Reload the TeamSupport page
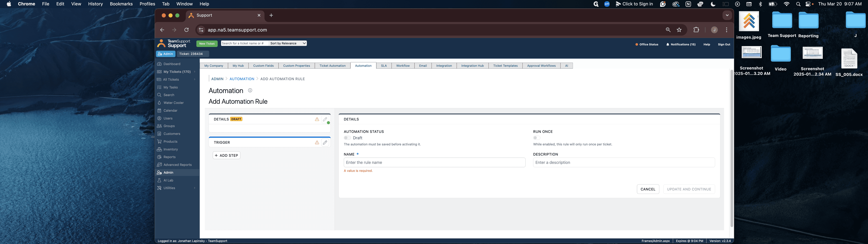868x244 pixels. [186, 30]
